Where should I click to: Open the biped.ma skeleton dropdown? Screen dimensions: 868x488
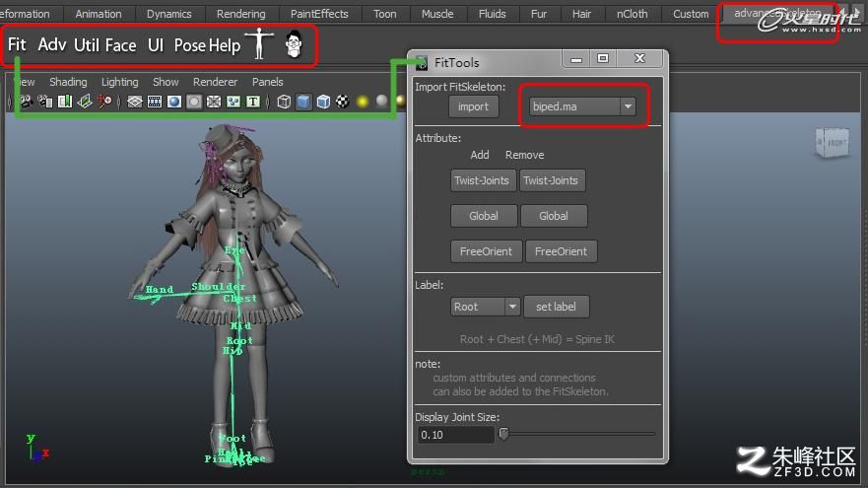coord(582,106)
